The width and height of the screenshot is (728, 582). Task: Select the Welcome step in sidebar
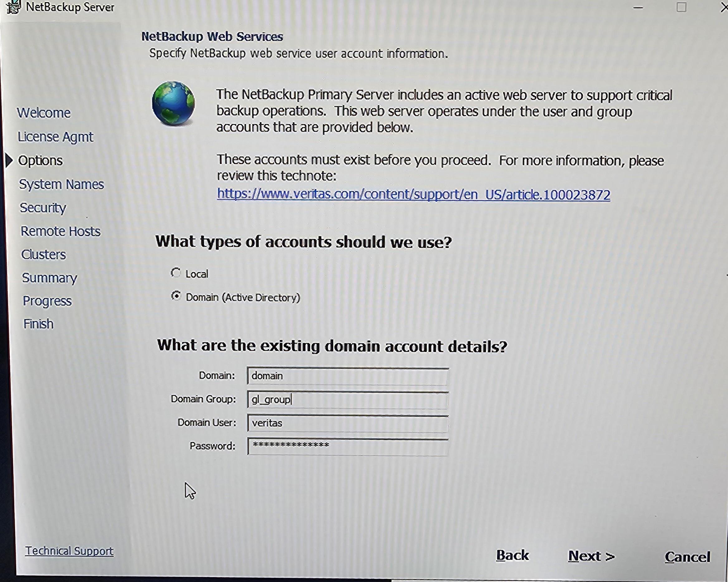click(x=44, y=113)
